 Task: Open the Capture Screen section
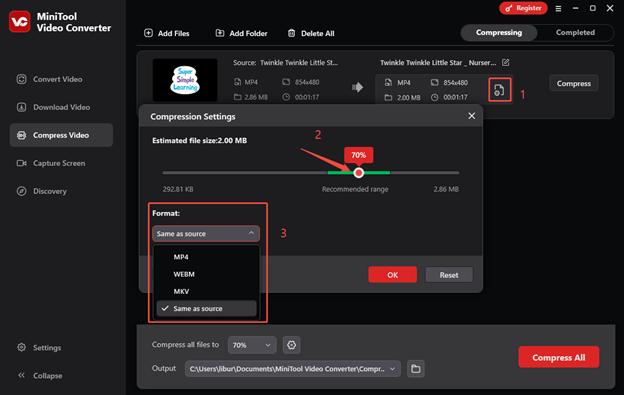coord(51,163)
